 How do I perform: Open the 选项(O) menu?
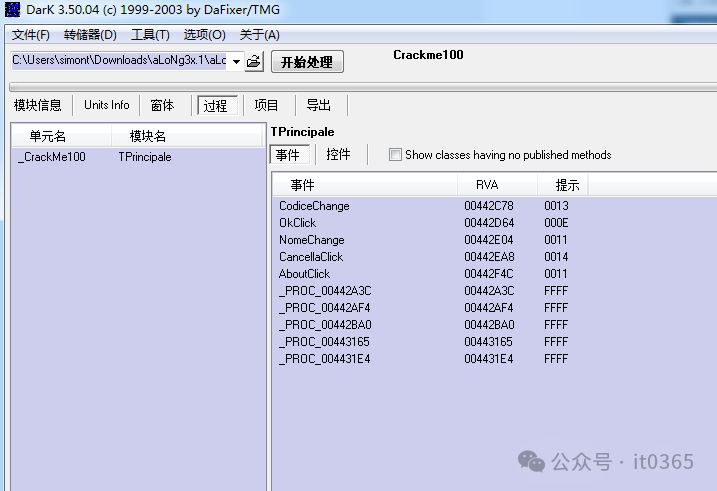(x=204, y=35)
